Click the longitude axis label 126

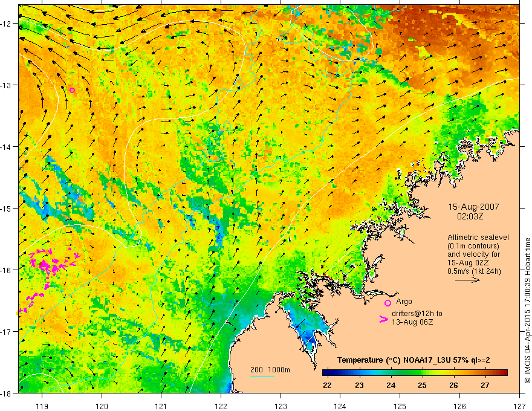pyautogui.click(x=459, y=407)
